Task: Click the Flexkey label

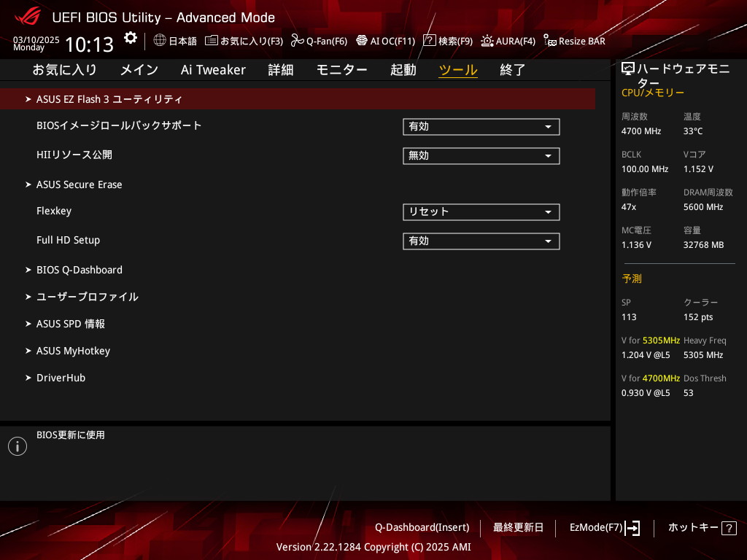Action: click(x=54, y=211)
